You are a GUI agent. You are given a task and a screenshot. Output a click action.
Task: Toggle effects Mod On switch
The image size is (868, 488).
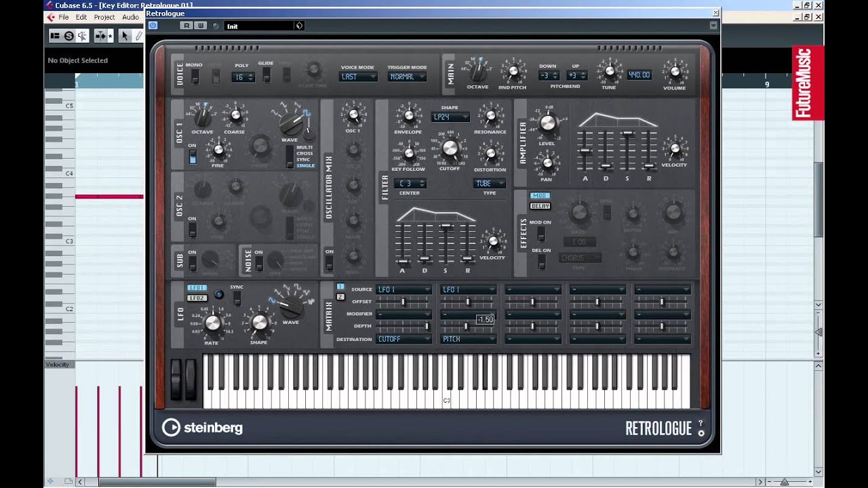541,234
